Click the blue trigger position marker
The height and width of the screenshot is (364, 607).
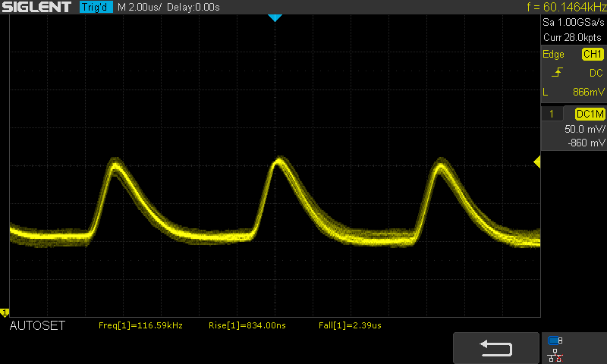[275, 17]
